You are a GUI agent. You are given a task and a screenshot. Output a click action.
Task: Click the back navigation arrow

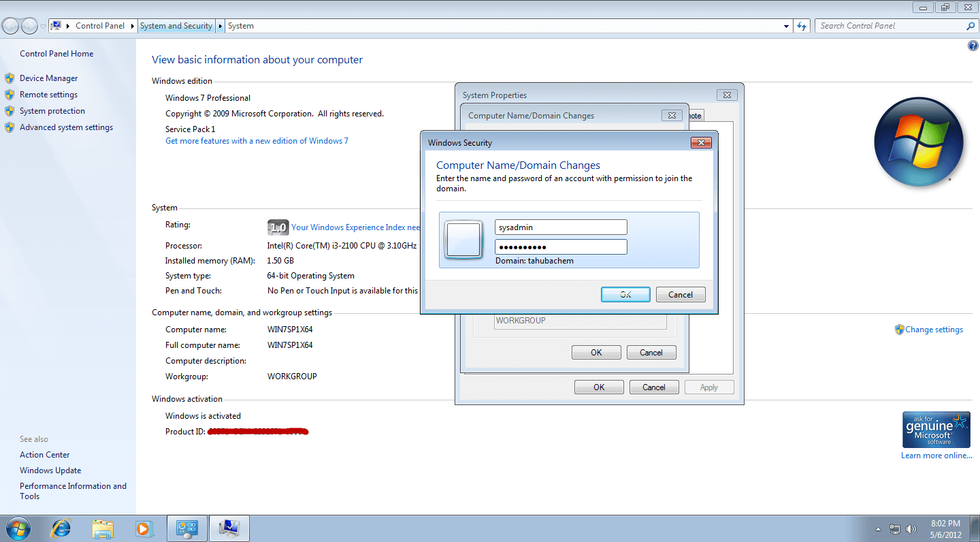click(10, 27)
